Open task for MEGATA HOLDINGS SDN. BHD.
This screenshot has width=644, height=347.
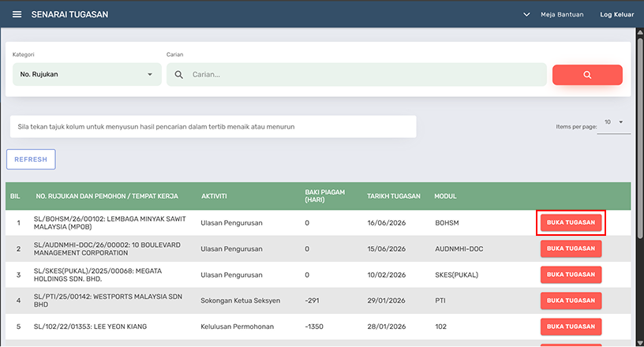click(571, 274)
